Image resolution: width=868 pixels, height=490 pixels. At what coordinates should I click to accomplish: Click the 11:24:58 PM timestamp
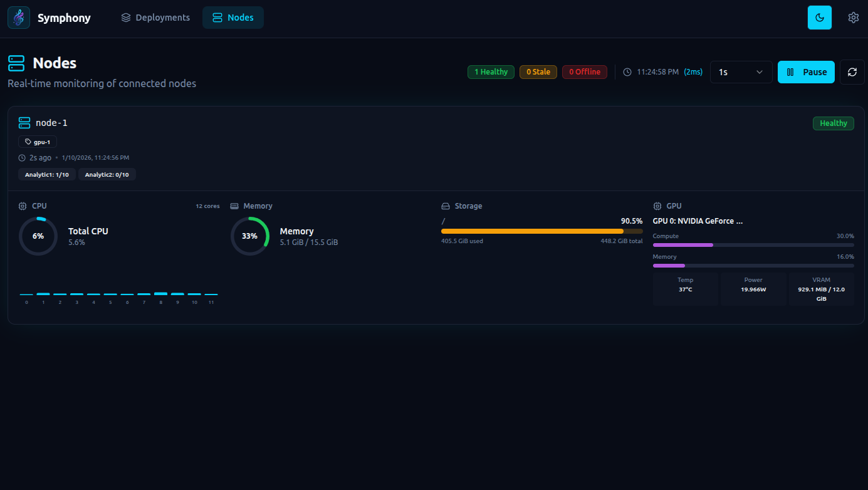[x=657, y=72]
